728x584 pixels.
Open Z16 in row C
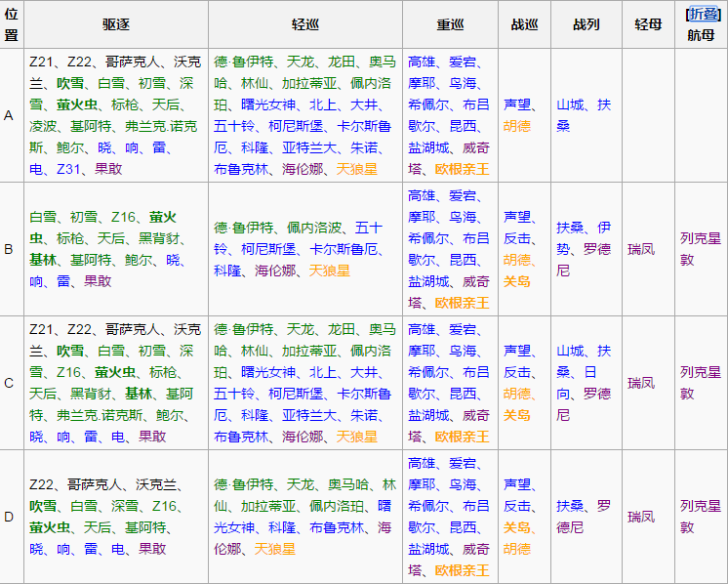tap(68, 372)
